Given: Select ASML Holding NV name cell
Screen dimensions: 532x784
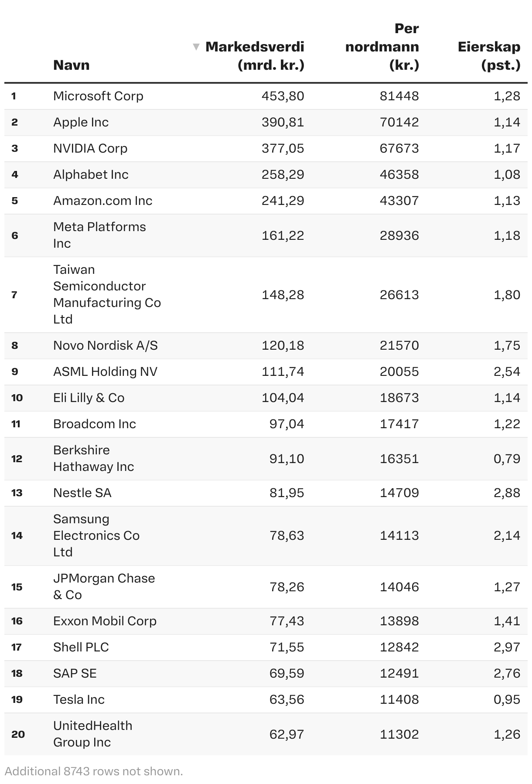Looking at the screenshot, I should (x=105, y=372).
